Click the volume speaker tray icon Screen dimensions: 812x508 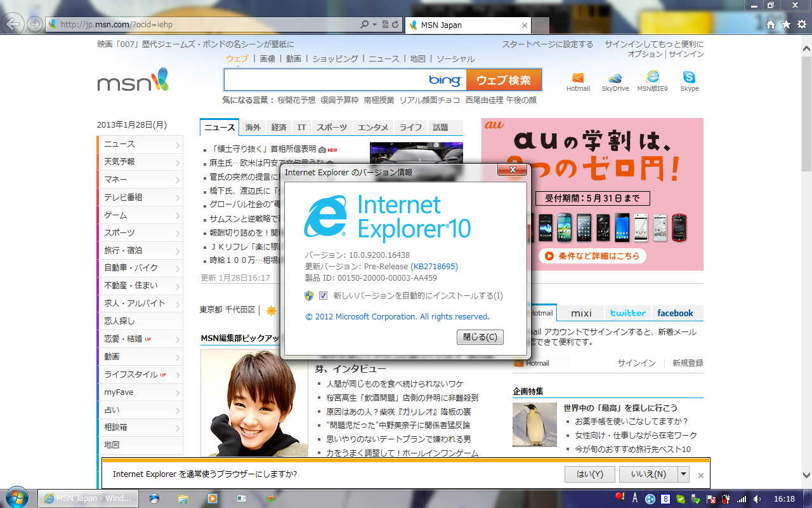758,499
